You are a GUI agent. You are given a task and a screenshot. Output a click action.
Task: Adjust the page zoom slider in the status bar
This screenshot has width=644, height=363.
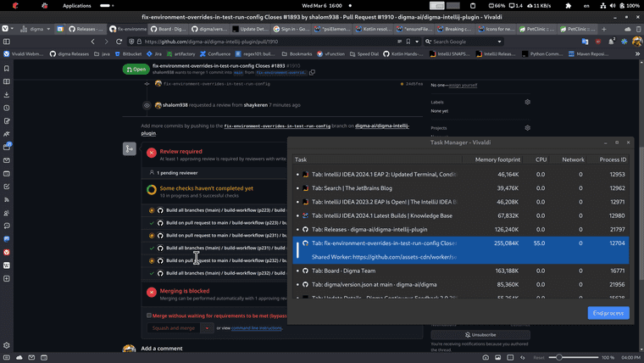574,358
